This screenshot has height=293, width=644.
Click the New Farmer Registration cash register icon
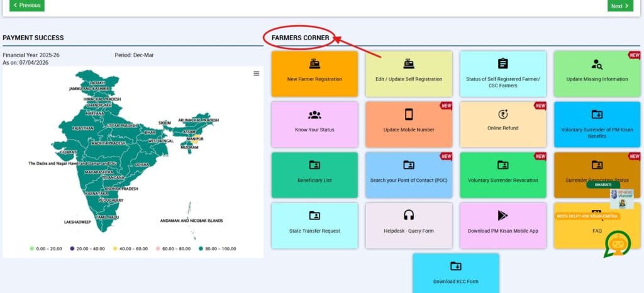[x=314, y=64]
